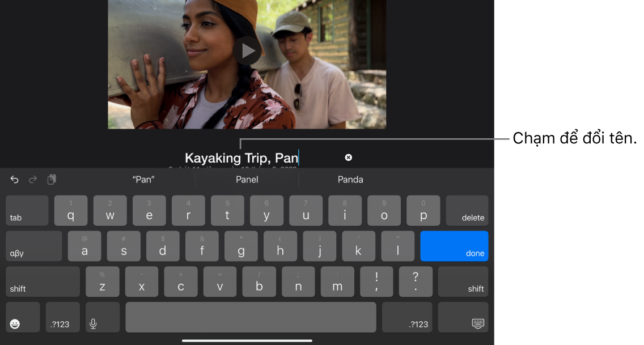Tap the right shift key
Screen dimensions: 644x345
[463, 282]
